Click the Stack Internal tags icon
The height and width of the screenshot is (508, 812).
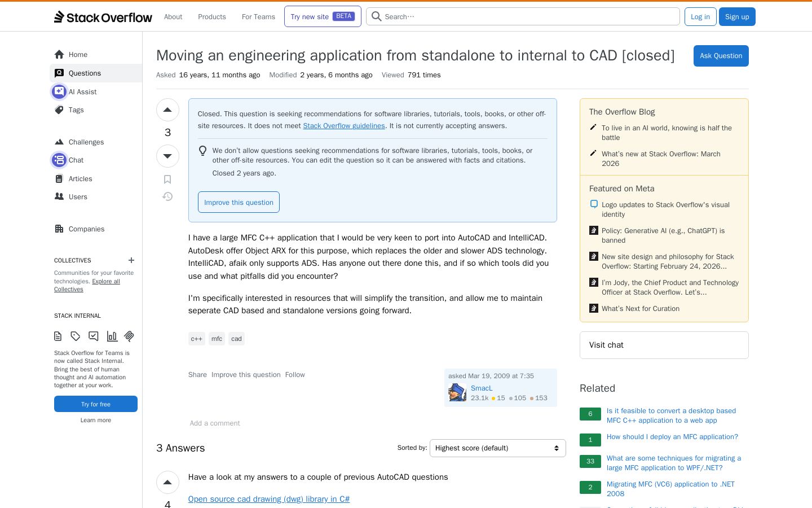point(76,336)
